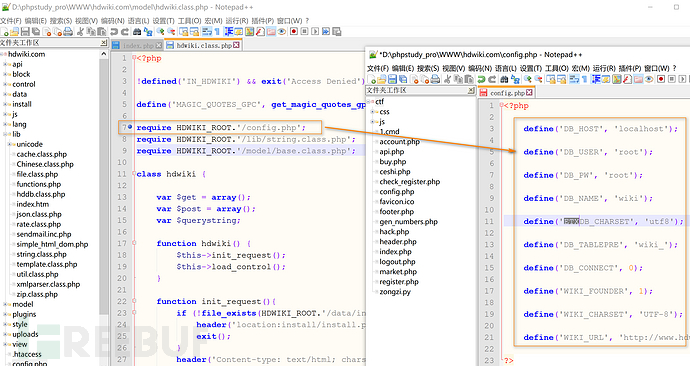Click New file icon in config.php window
The width and height of the screenshot is (690, 366).
tap(371, 79)
